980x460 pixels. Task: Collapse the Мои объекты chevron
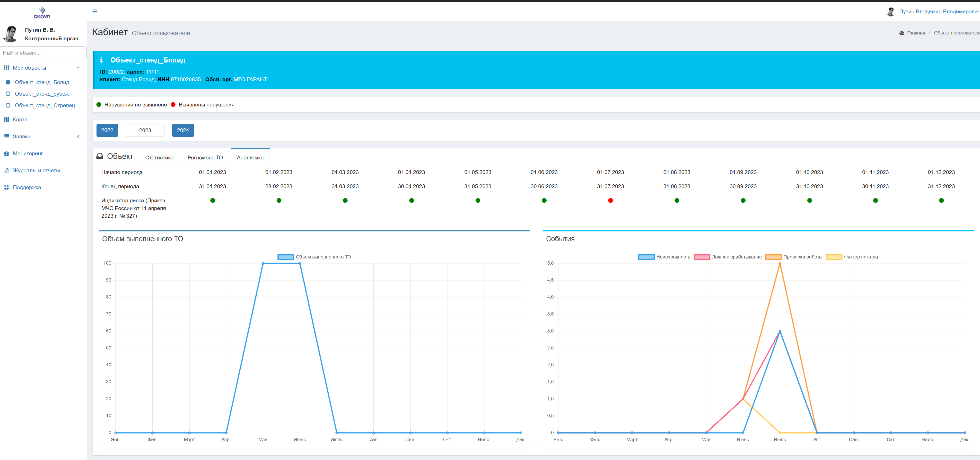coord(78,68)
